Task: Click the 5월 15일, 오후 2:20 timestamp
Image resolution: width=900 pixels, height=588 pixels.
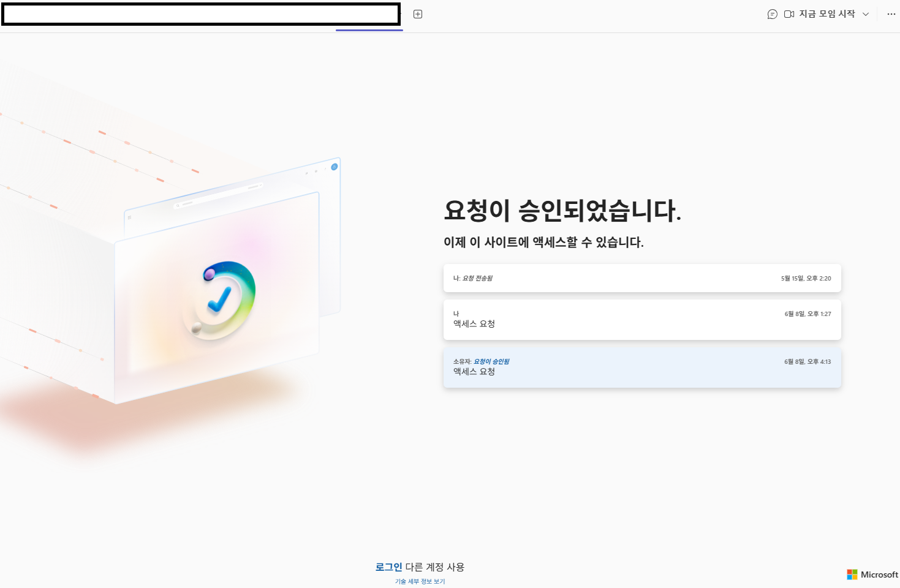Action: pos(806,278)
